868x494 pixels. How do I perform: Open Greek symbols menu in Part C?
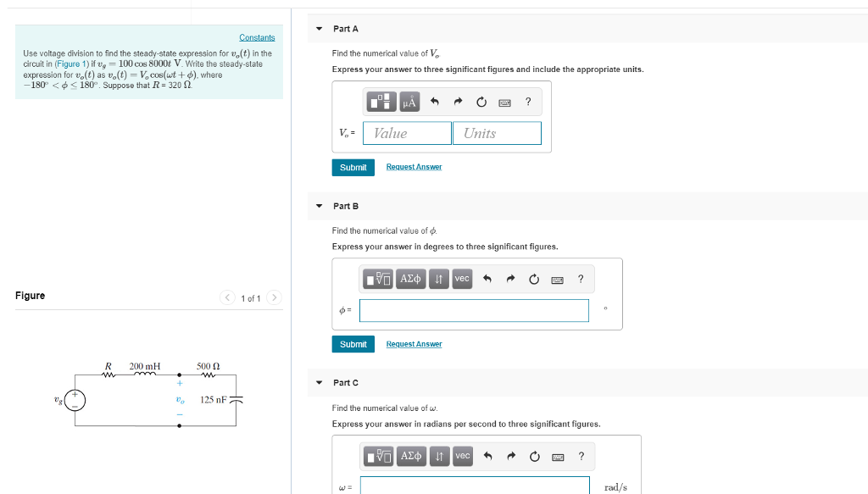tap(411, 457)
